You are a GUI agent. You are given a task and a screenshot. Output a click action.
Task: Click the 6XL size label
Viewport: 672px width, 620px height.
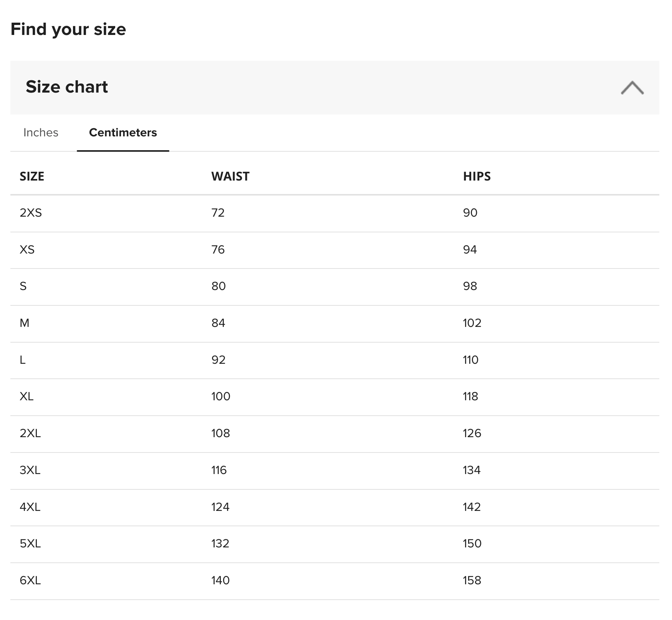(30, 580)
